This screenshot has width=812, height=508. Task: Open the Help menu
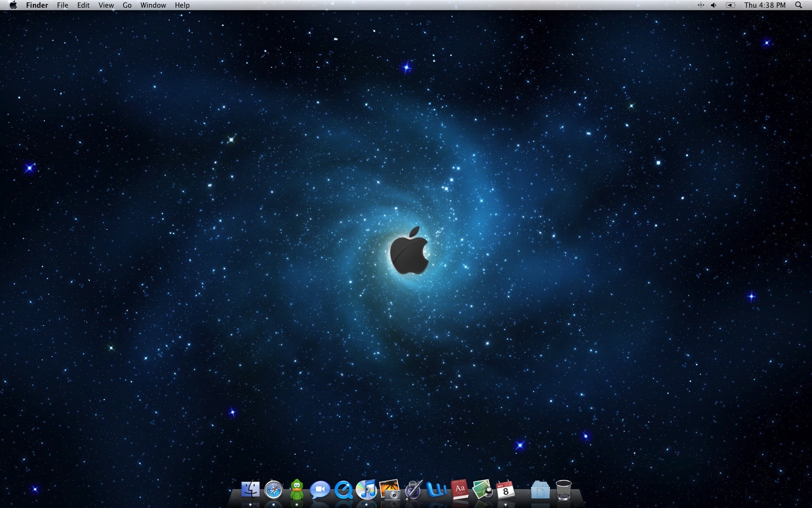click(x=182, y=5)
